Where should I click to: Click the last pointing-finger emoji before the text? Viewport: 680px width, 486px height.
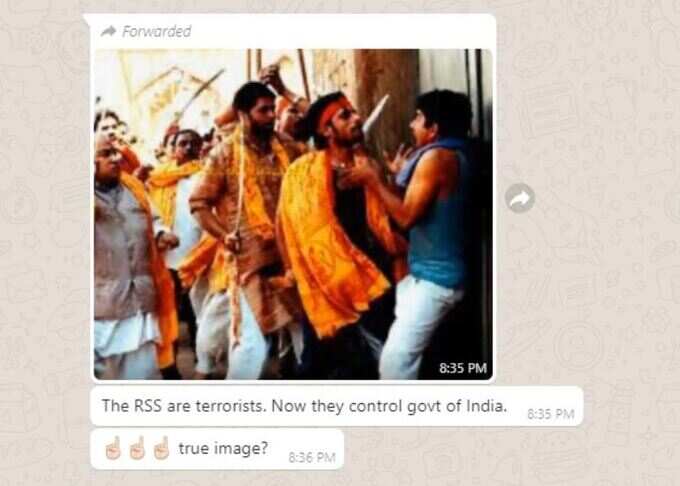tap(161, 448)
